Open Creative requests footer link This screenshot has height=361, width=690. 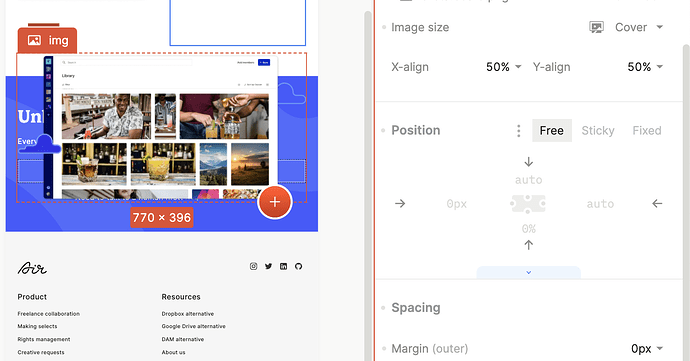(41, 352)
